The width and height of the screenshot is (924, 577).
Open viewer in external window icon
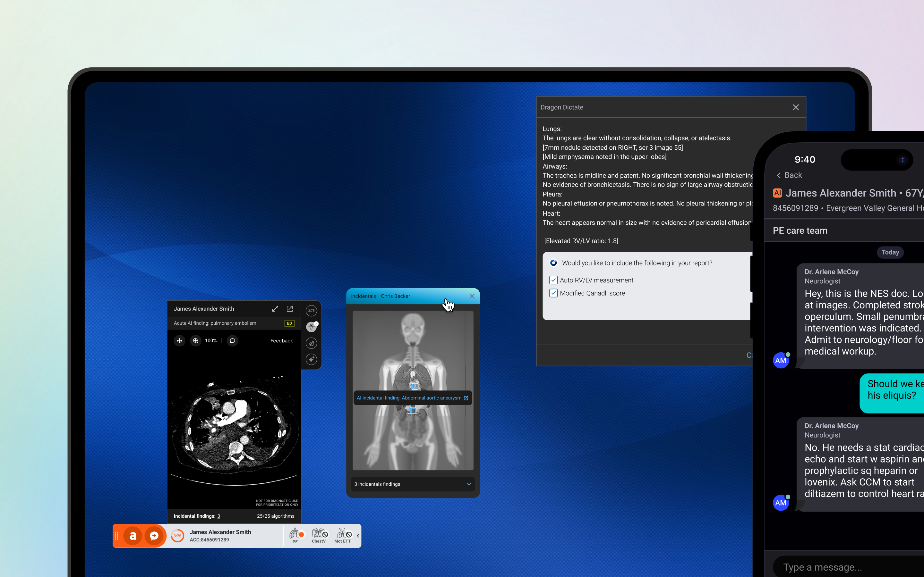pyautogui.click(x=290, y=309)
